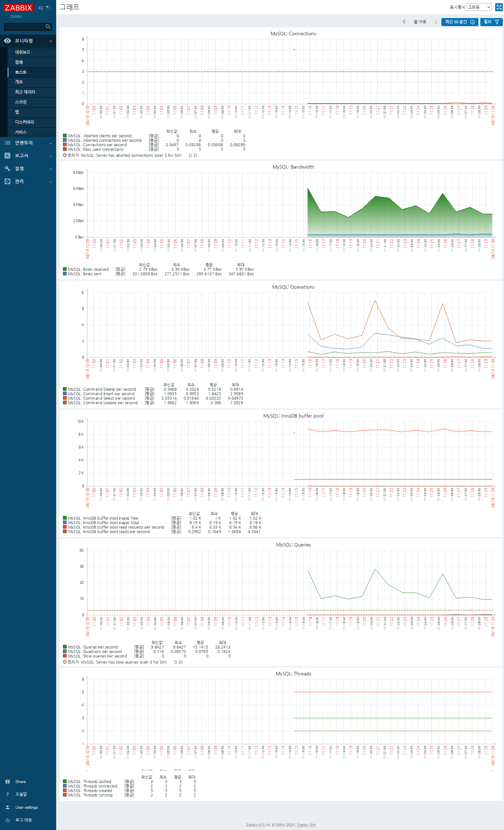This screenshot has height=830, width=504.
Task: Click green swatch for Aborted clients per second
Action: [x=65, y=136]
